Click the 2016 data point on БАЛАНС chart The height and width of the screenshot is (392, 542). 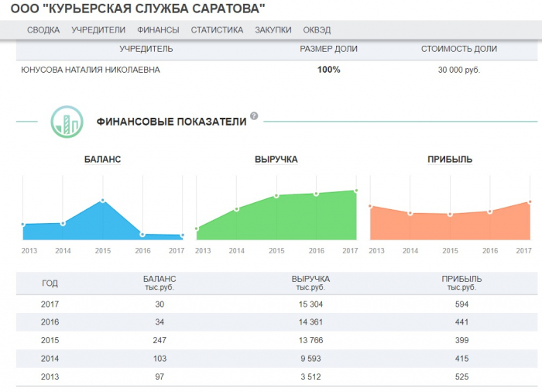(142, 235)
